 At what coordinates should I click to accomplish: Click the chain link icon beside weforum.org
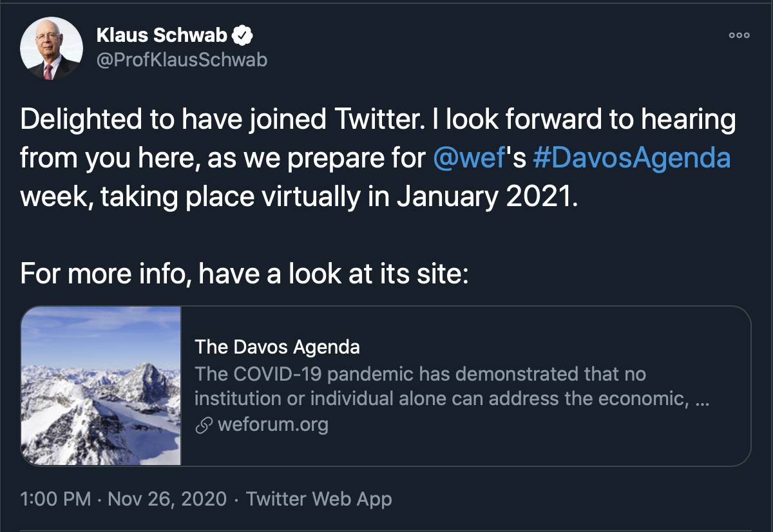tap(204, 425)
